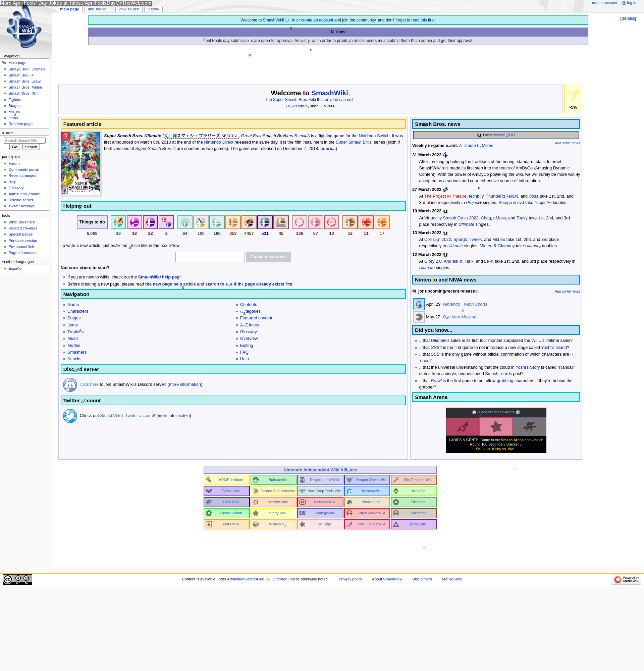Viewport: 644px width, 671px height.
Task: Open the icon above count 10
Action: (x=332, y=222)
